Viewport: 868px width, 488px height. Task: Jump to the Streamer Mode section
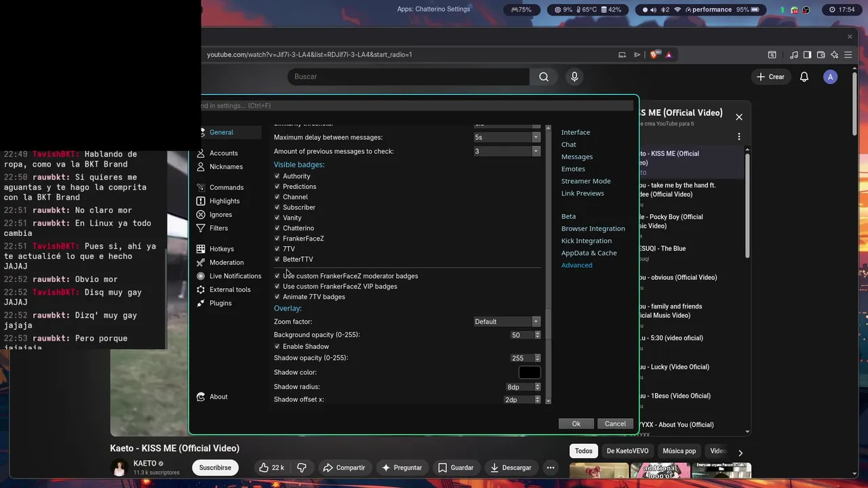coord(586,181)
